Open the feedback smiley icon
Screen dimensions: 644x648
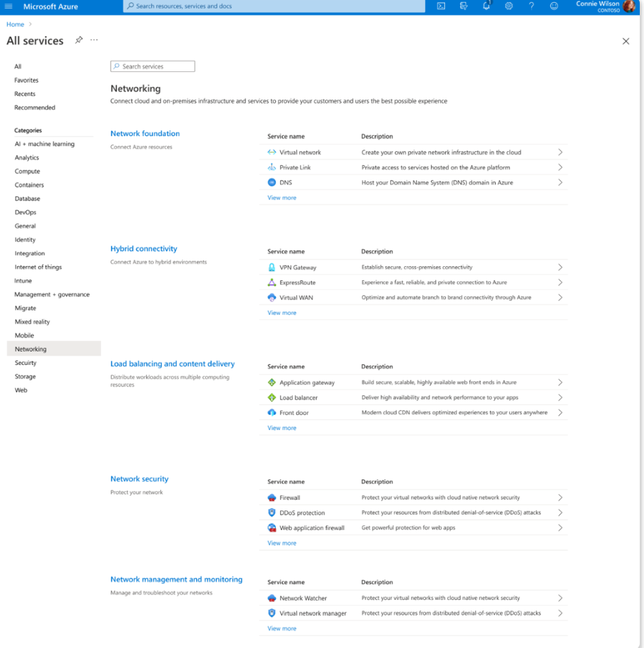point(554,6)
